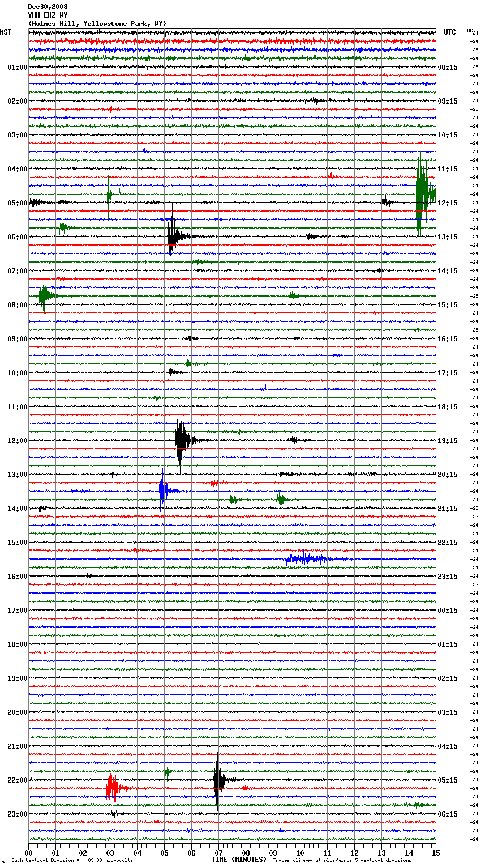Click the UTC column label
481x868 pixels.
[450, 32]
